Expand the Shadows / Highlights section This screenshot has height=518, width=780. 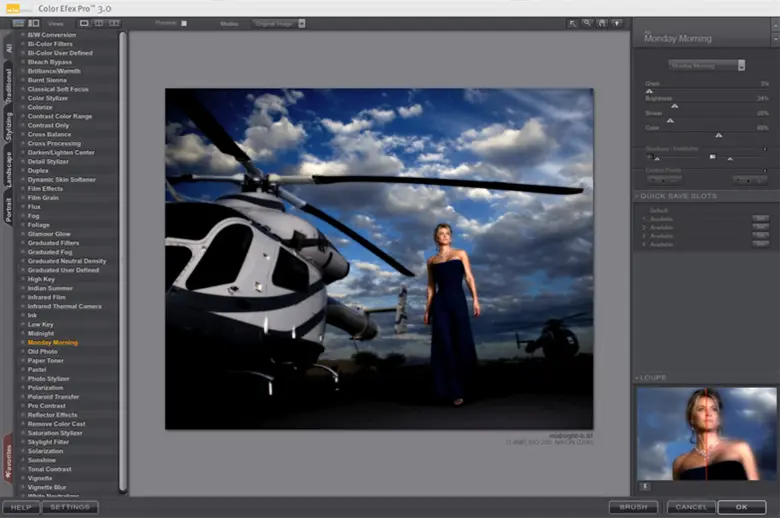click(x=765, y=149)
